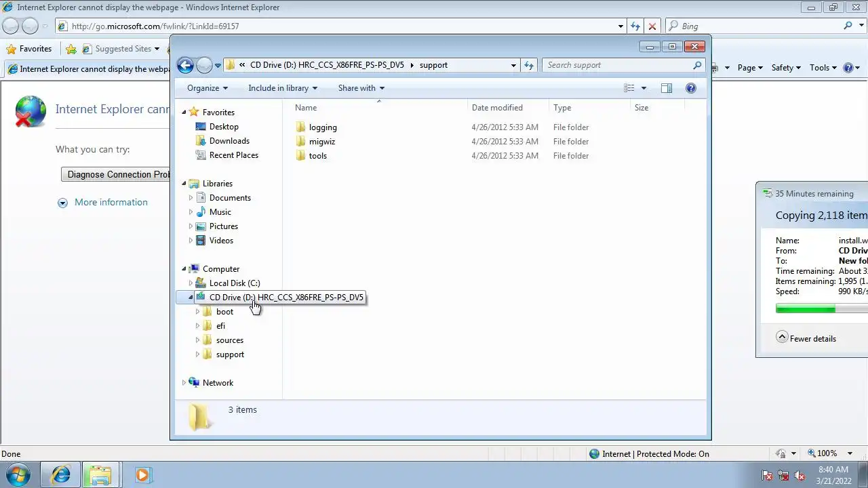
Task: Click the Internet Explorer refresh icon
Action: 635,26
